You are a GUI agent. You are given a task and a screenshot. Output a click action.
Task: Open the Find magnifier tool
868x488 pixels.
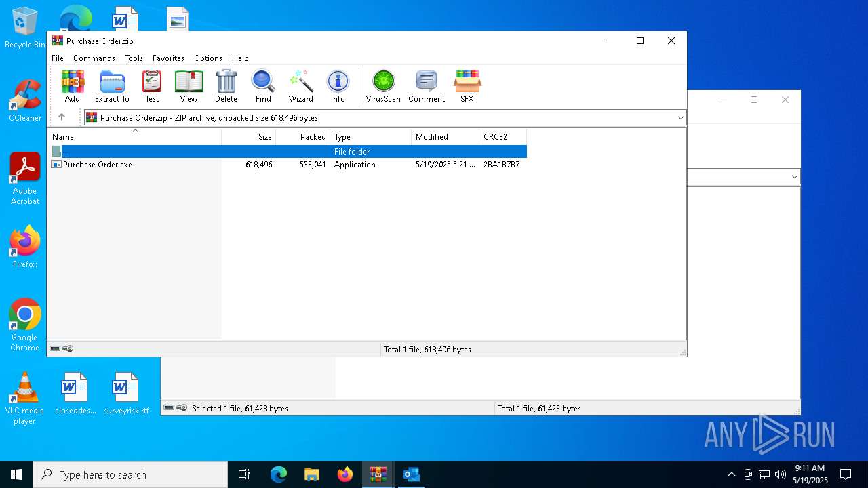[263, 86]
